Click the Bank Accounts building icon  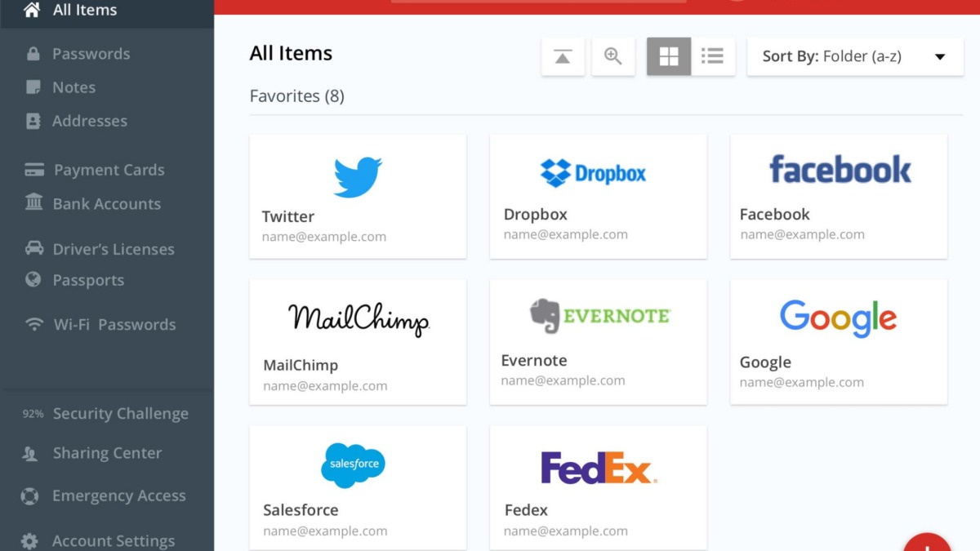pos(33,203)
